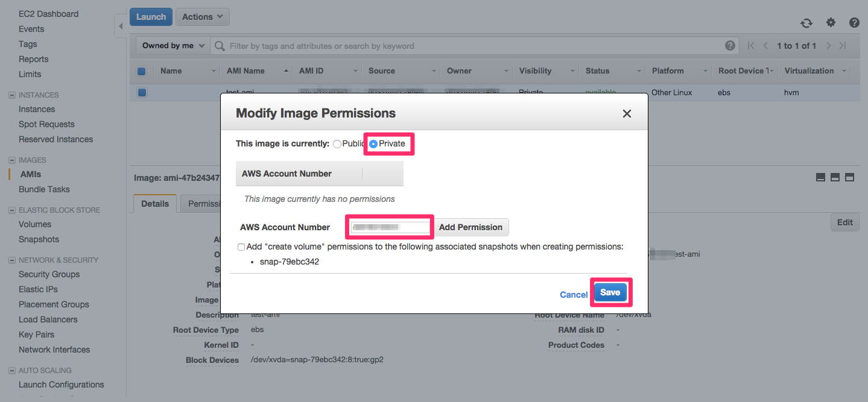Open the settings gear icon
The image size is (868, 402).
[831, 23]
